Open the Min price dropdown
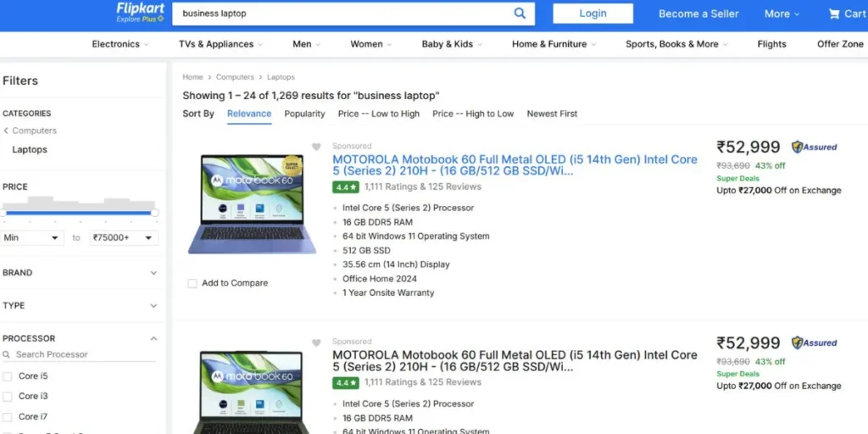This screenshot has height=434, width=868. click(x=32, y=238)
